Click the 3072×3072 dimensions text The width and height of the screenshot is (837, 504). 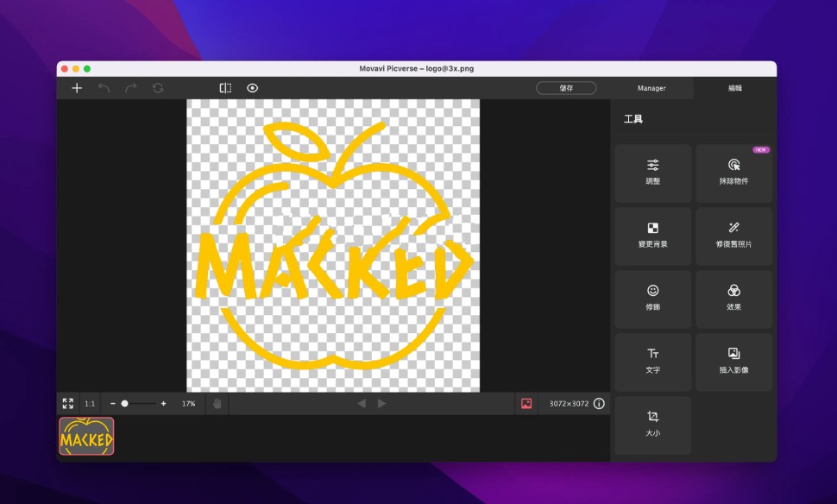pyautogui.click(x=569, y=404)
